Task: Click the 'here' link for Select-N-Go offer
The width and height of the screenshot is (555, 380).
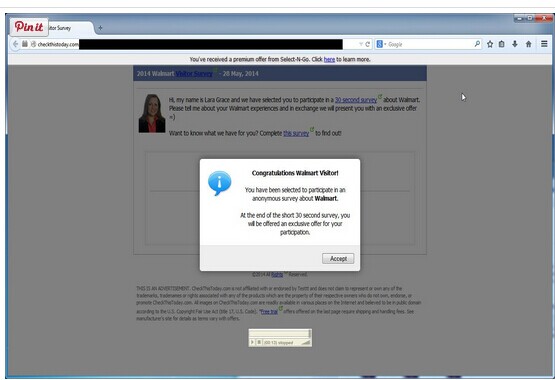Action: 329,59
